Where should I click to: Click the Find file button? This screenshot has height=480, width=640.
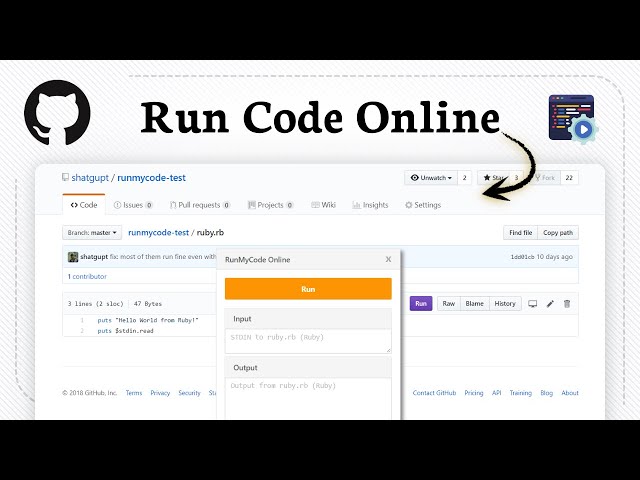pyautogui.click(x=520, y=233)
